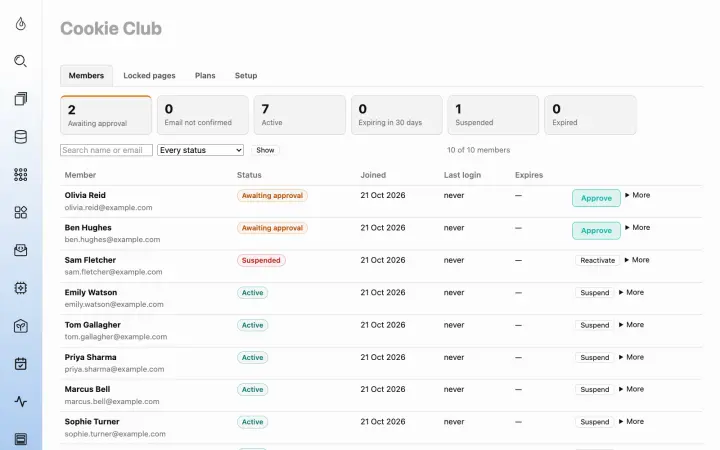Suspend Emily Watson's membership
The width and height of the screenshot is (720, 450).
point(595,292)
